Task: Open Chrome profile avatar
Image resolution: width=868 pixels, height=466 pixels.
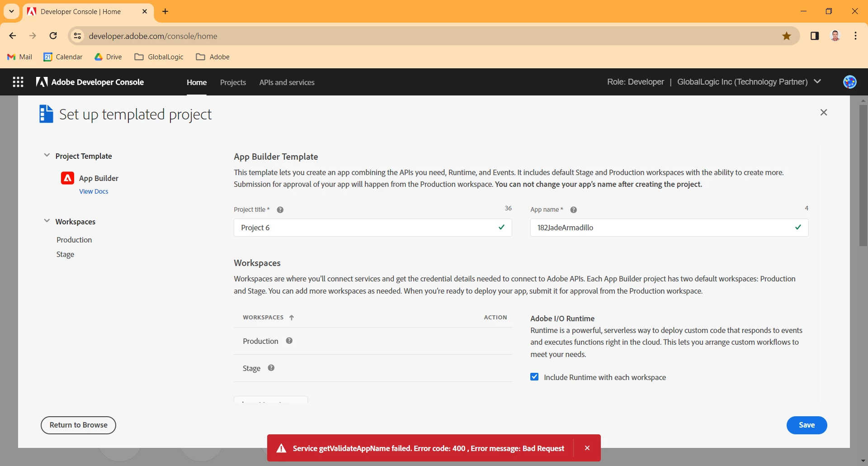Action: point(835,36)
